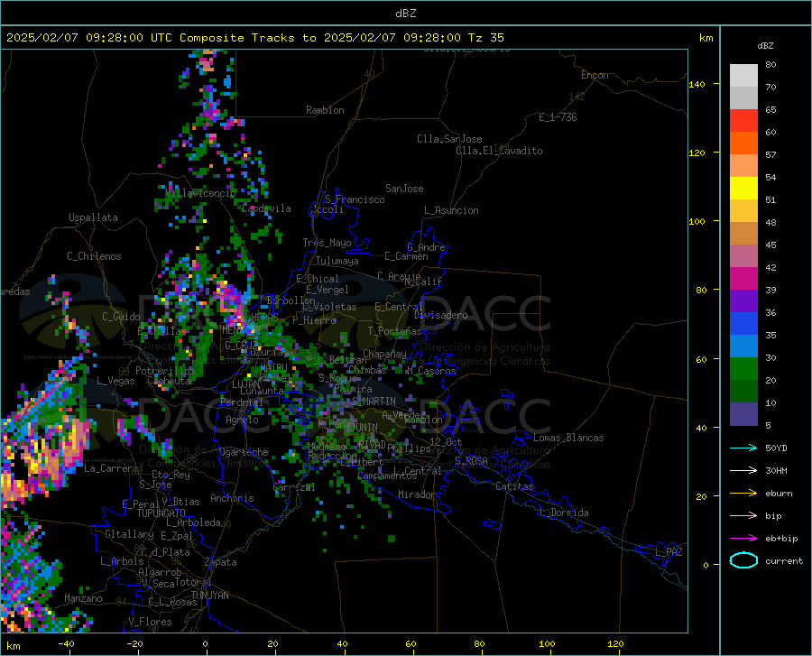Click the Encon map label

(x=595, y=75)
